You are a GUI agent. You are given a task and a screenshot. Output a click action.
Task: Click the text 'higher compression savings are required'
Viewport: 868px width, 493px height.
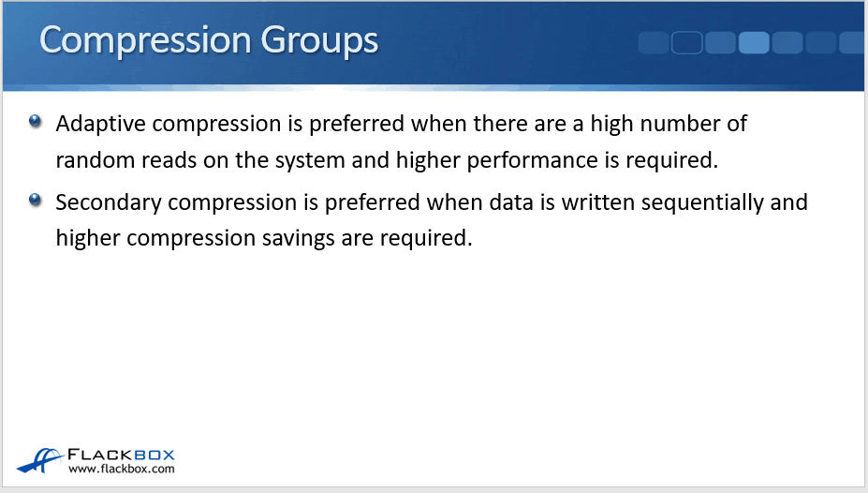[x=262, y=238]
